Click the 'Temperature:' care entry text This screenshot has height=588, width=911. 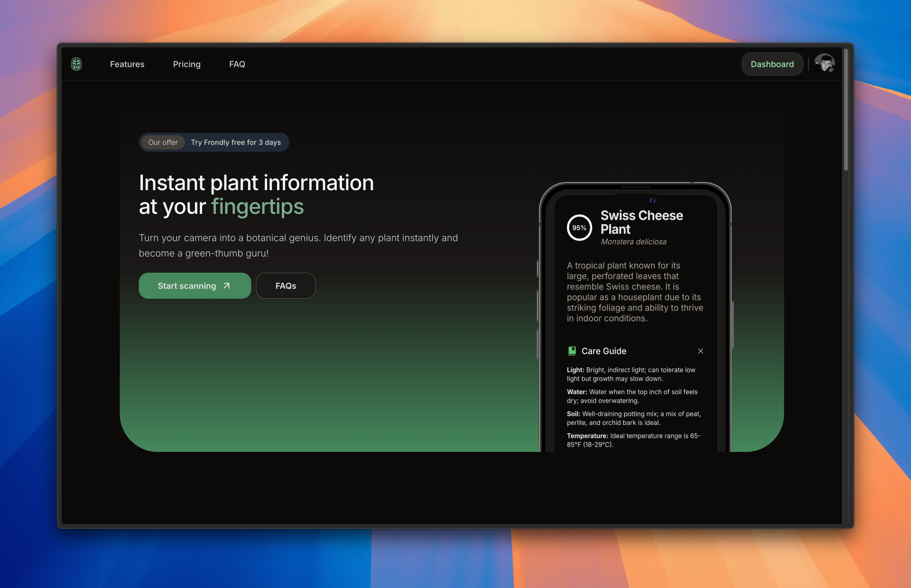(x=633, y=440)
